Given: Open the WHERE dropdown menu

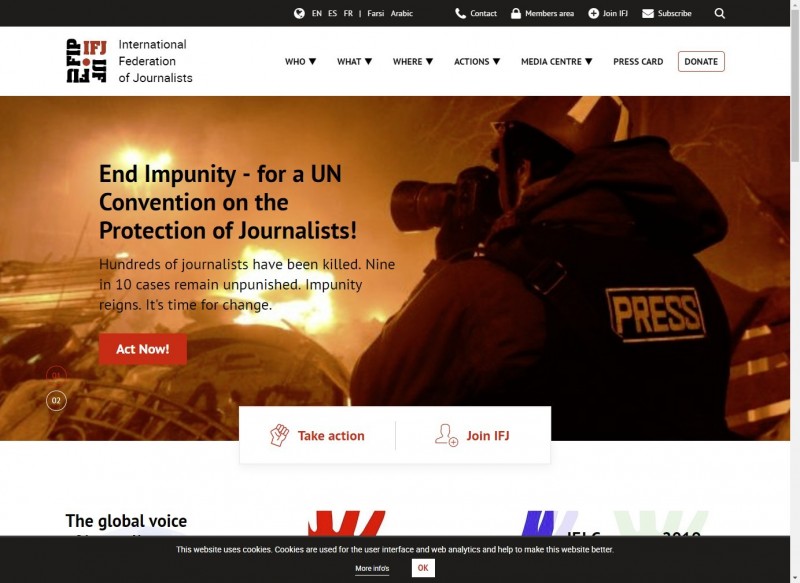Looking at the screenshot, I should coord(413,62).
